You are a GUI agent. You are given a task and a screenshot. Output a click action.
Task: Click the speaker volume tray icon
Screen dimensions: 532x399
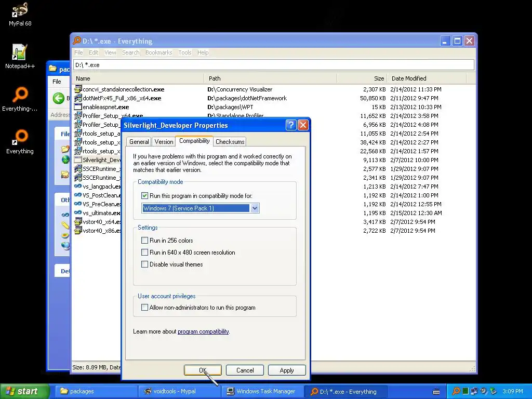tap(484, 391)
